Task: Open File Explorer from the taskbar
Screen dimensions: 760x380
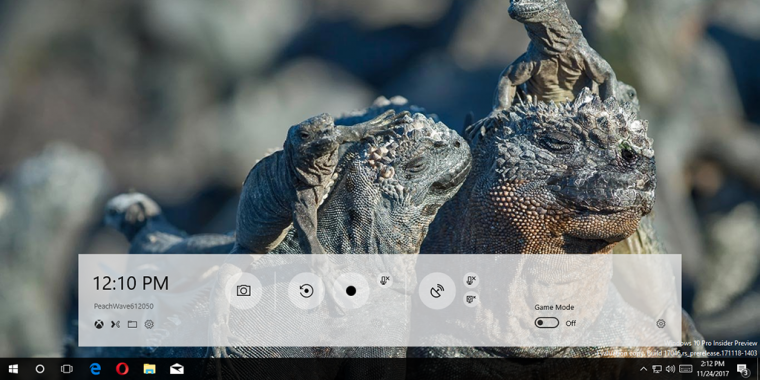Action: [x=149, y=369]
